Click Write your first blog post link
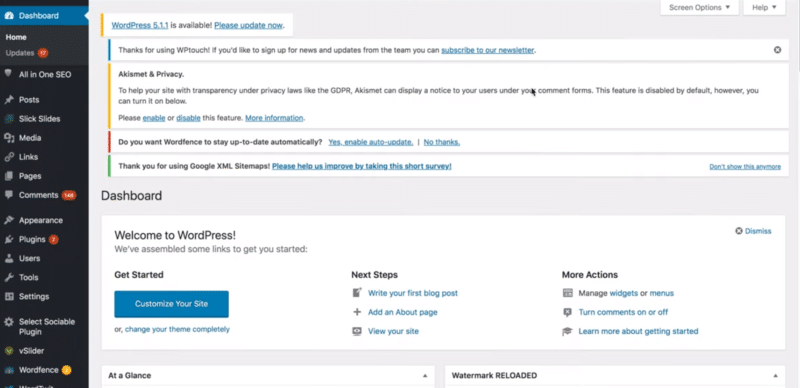The width and height of the screenshot is (800, 388). [x=413, y=293]
